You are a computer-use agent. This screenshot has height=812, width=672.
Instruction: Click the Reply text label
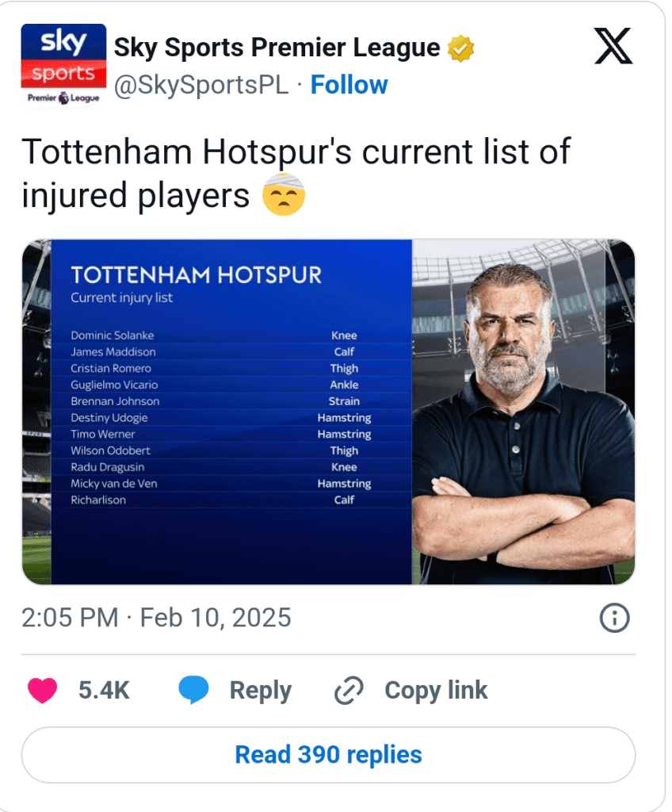pyautogui.click(x=260, y=690)
